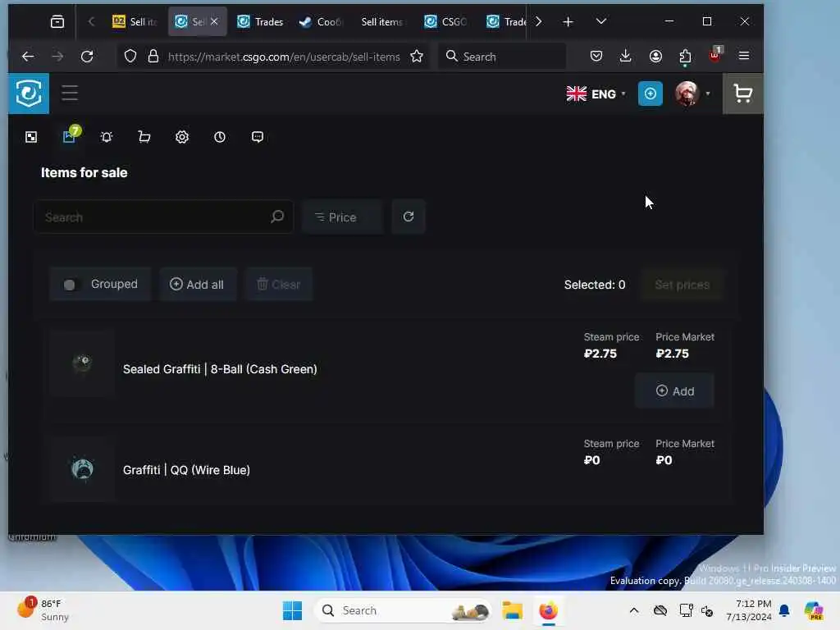Select Graffiti | QQ (Wire Blue) name
840x630 pixels.
pyautogui.click(x=186, y=470)
